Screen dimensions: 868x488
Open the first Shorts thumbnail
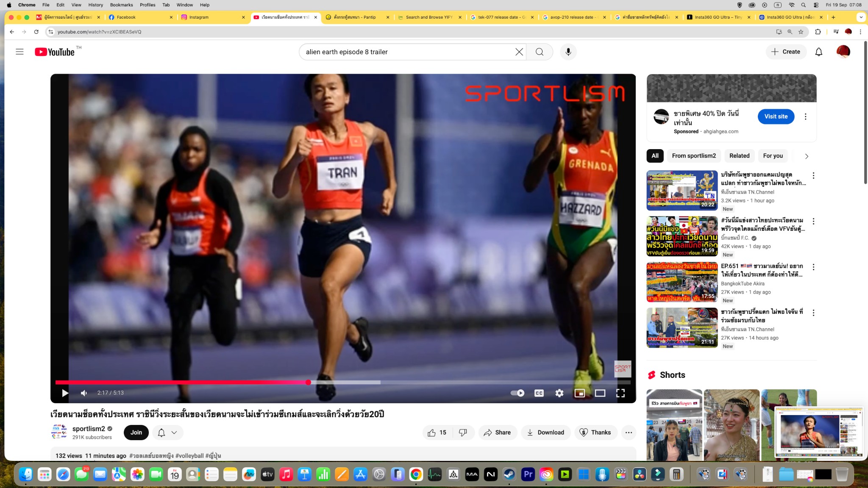[x=674, y=425]
